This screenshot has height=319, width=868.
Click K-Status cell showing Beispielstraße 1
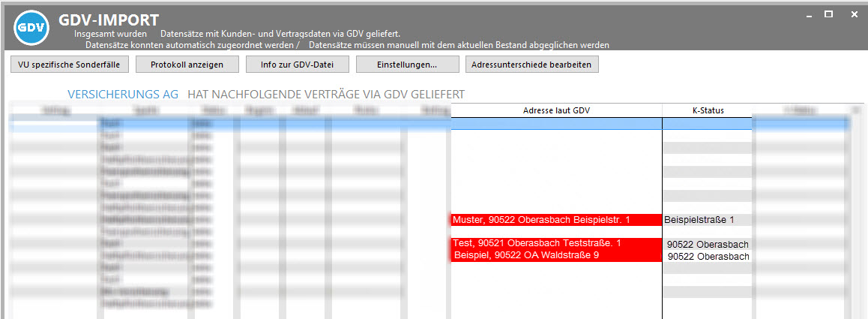[x=707, y=220]
